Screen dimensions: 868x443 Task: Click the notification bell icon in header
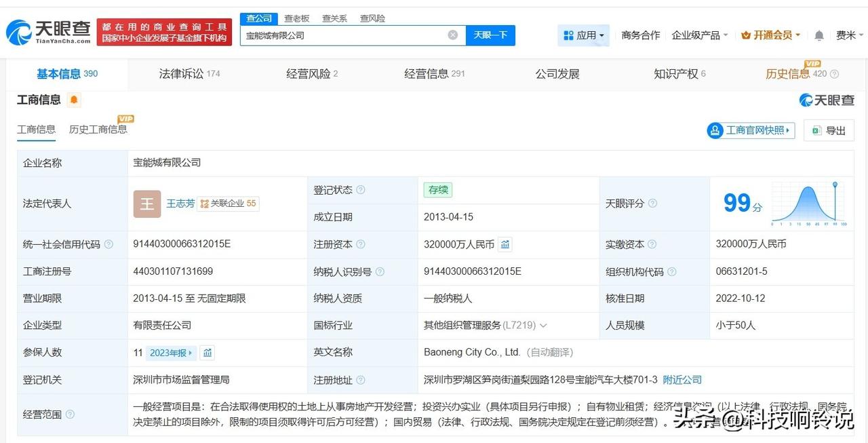pos(819,35)
